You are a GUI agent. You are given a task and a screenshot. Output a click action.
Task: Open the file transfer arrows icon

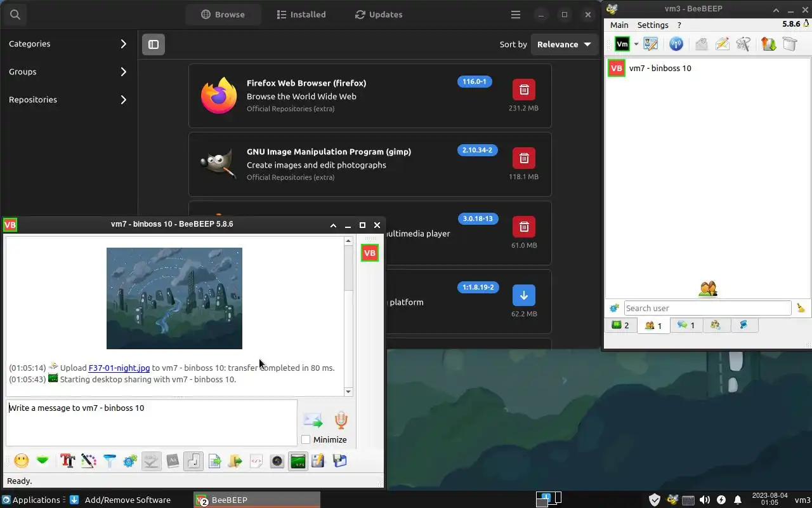coord(768,44)
